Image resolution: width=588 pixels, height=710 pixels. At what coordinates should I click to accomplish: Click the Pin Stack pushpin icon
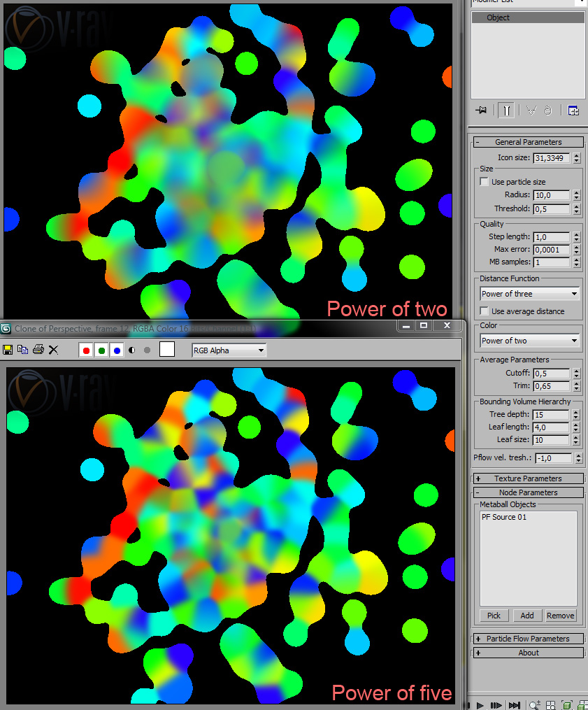coord(480,110)
